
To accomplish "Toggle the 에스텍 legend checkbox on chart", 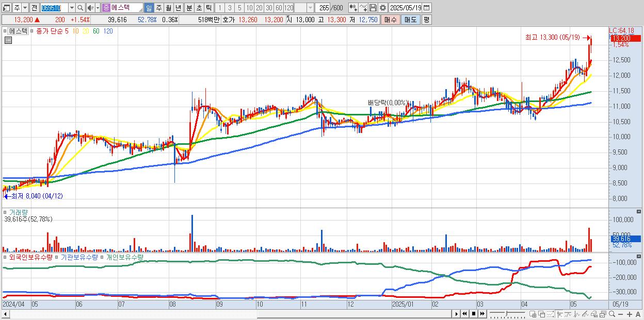I will pos(6,31).
